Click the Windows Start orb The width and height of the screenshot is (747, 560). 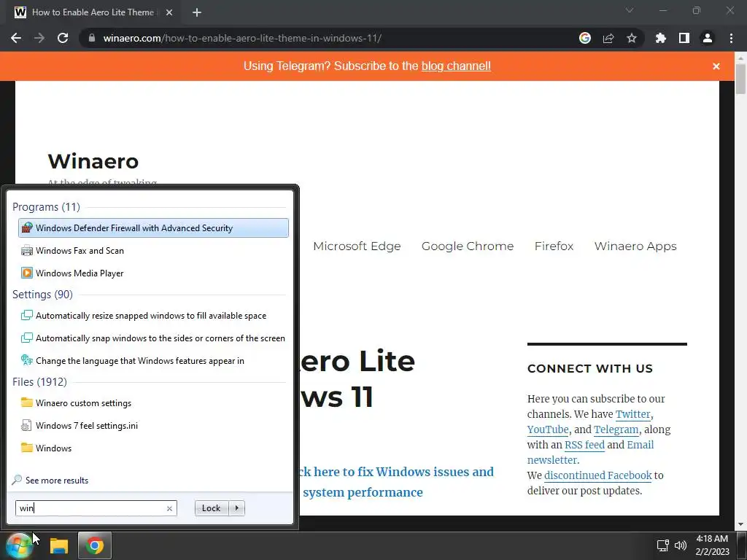point(19,545)
